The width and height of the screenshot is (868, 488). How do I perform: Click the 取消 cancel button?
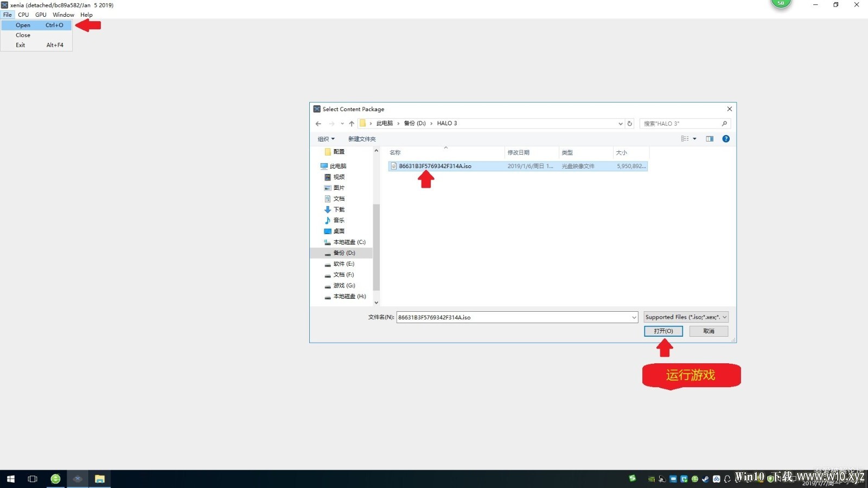pyautogui.click(x=709, y=331)
